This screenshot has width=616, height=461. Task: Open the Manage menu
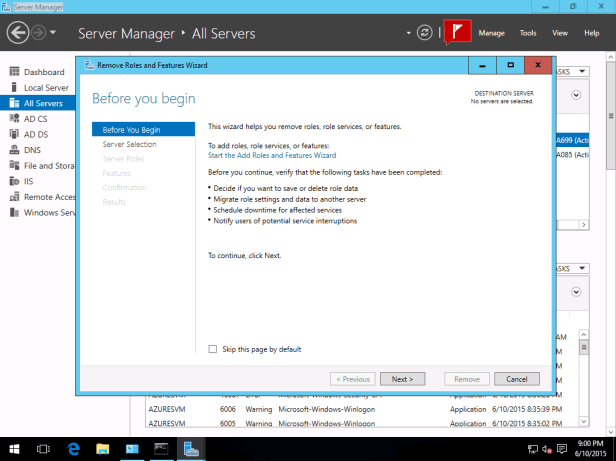pyautogui.click(x=491, y=33)
